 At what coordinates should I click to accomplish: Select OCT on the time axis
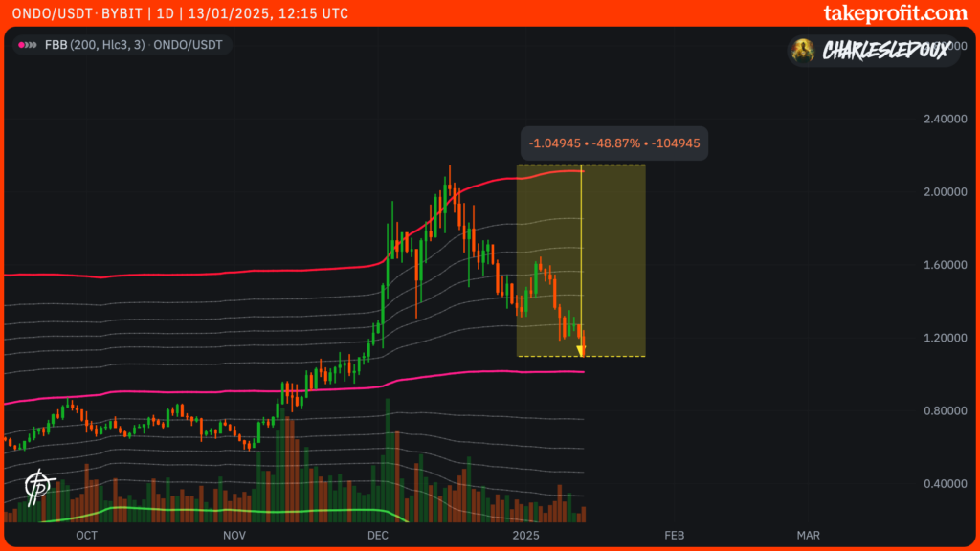(87, 535)
